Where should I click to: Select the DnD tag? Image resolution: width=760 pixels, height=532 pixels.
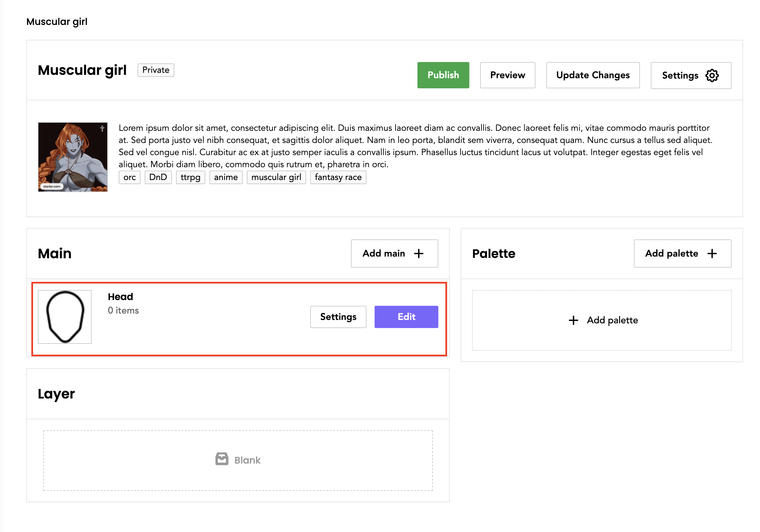pyautogui.click(x=158, y=177)
